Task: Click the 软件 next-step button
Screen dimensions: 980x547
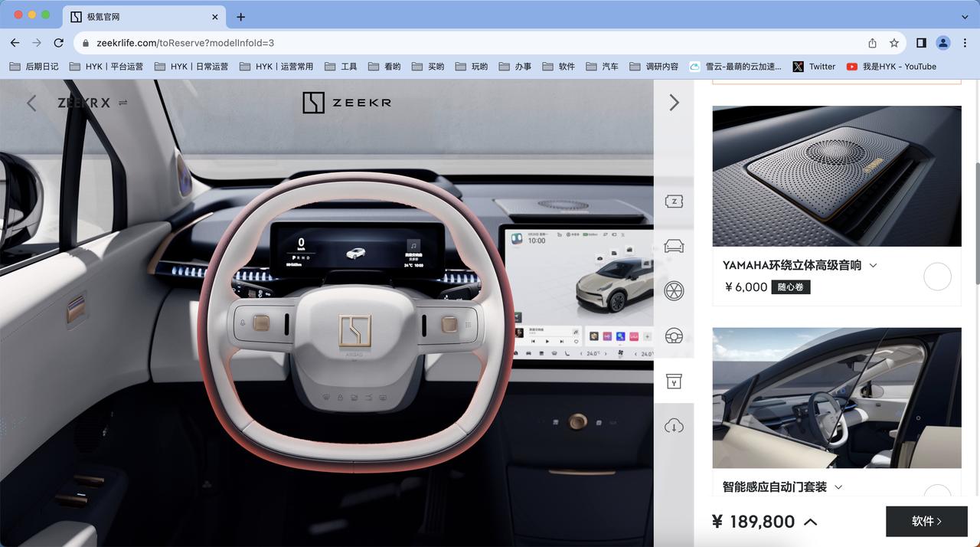Action: (x=926, y=521)
